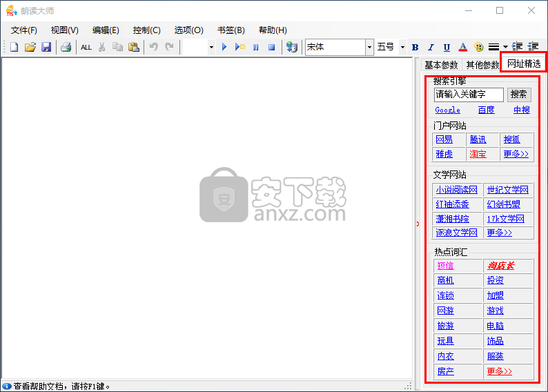Switch to the 其他参数 tab
This screenshot has height=392, width=548.
pos(482,65)
